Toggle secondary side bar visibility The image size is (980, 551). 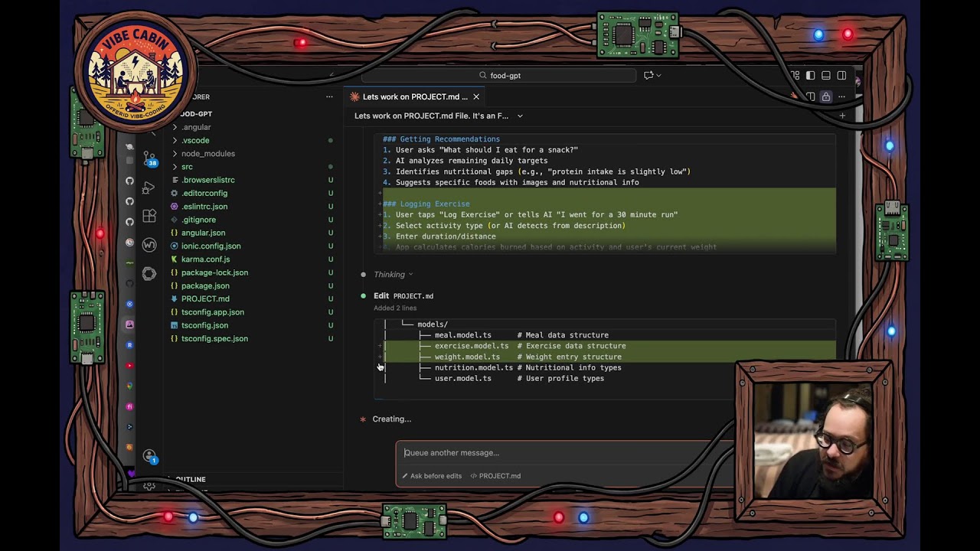click(x=841, y=75)
